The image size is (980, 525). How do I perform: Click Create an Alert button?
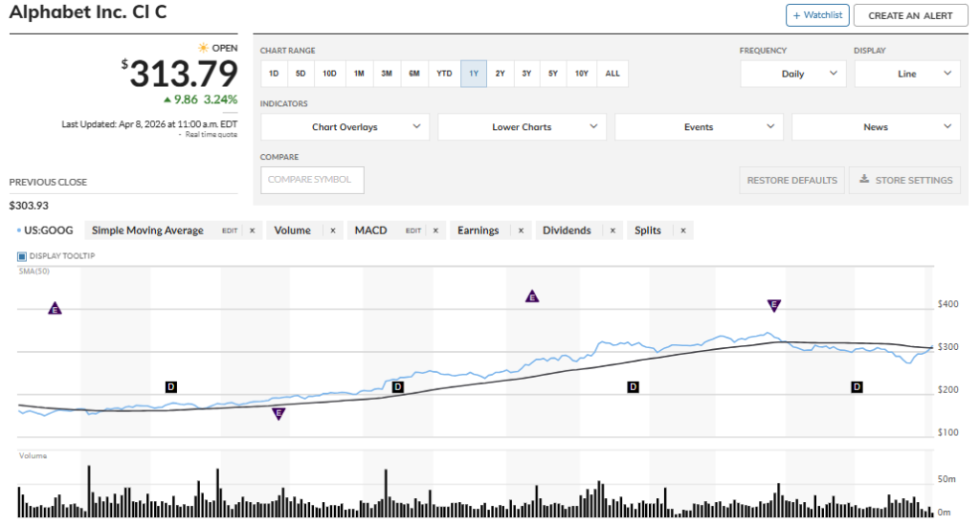coord(909,15)
